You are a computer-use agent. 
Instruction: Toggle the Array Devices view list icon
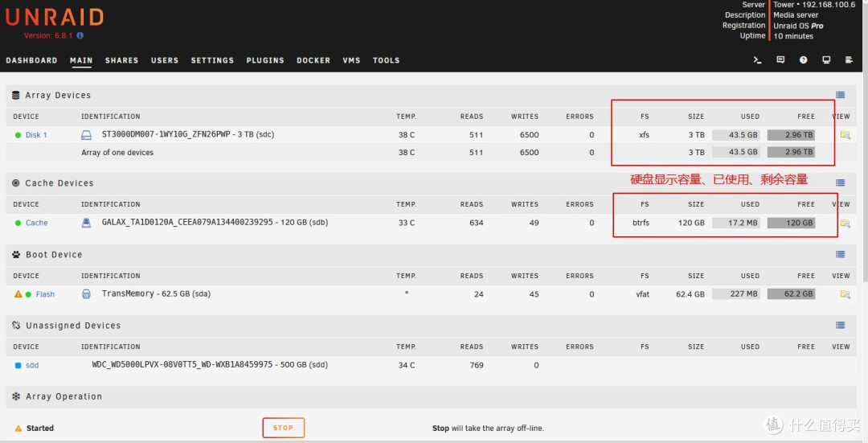pyautogui.click(x=840, y=95)
